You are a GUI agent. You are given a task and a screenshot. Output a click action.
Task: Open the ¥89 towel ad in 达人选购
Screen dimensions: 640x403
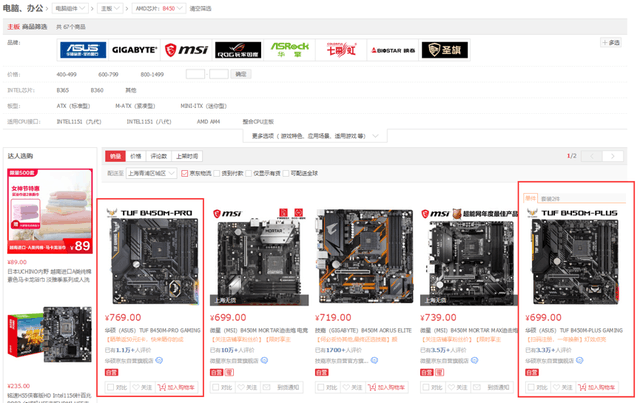click(x=50, y=211)
